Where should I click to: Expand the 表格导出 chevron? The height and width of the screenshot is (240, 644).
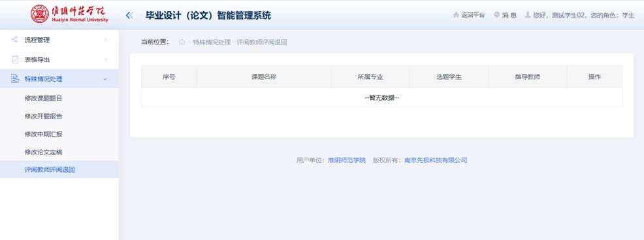(x=106, y=60)
